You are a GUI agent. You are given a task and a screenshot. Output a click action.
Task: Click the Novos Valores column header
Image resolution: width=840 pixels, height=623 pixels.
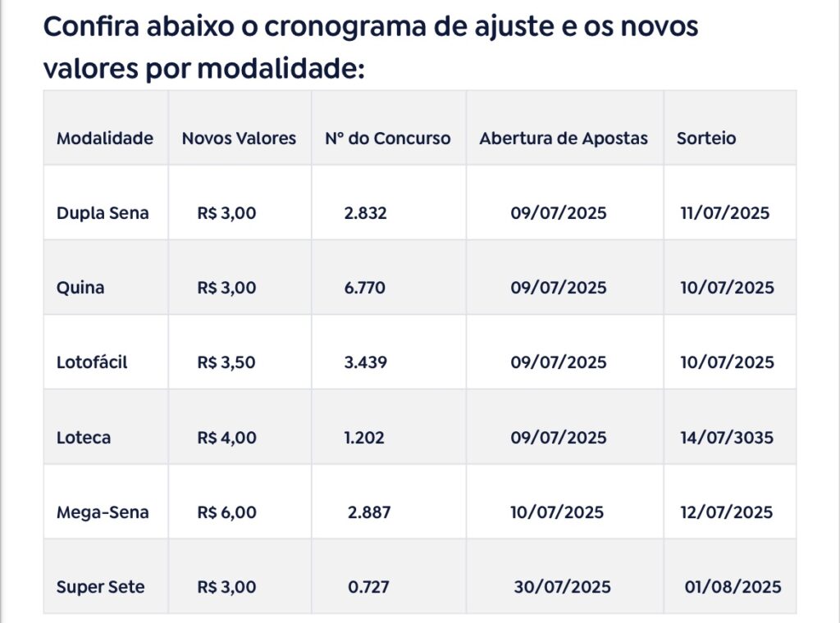(239, 138)
